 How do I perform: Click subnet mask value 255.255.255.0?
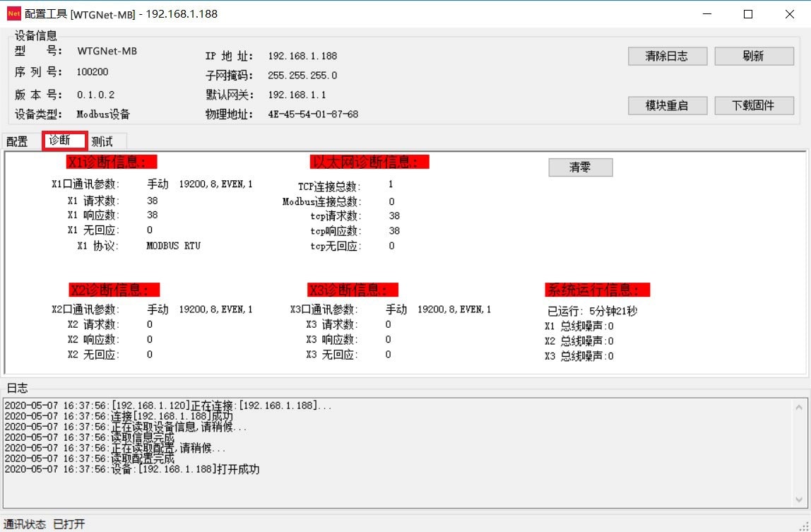302,76
